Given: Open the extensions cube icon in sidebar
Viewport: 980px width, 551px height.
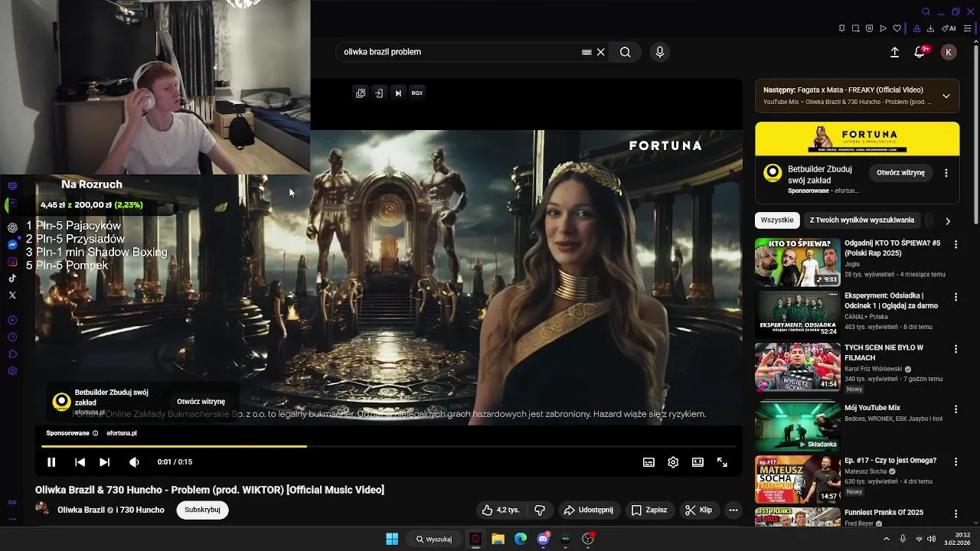Looking at the screenshot, I should click(12, 354).
